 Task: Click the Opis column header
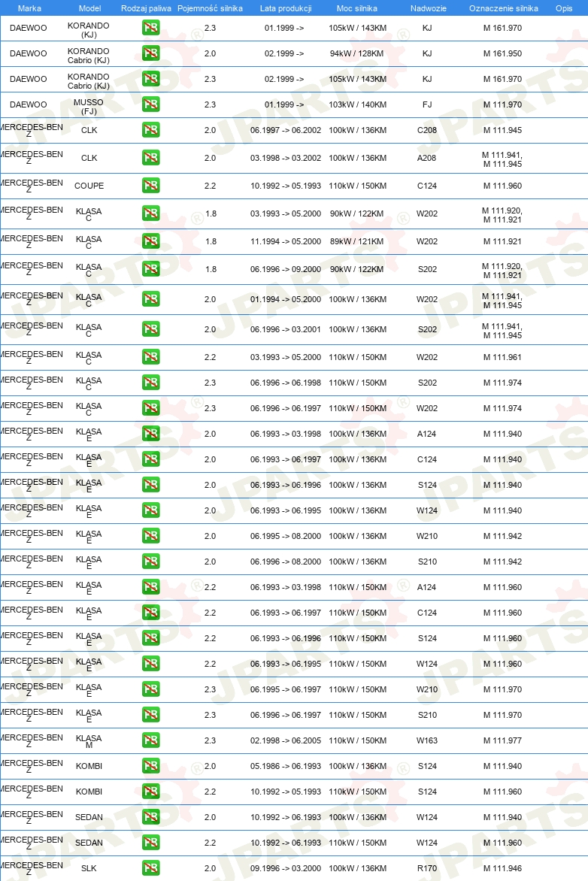(x=564, y=8)
